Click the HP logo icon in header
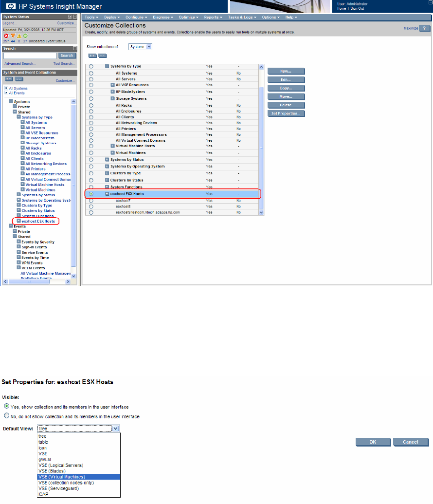This screenshot has width=433, height=504. point(10,6)
